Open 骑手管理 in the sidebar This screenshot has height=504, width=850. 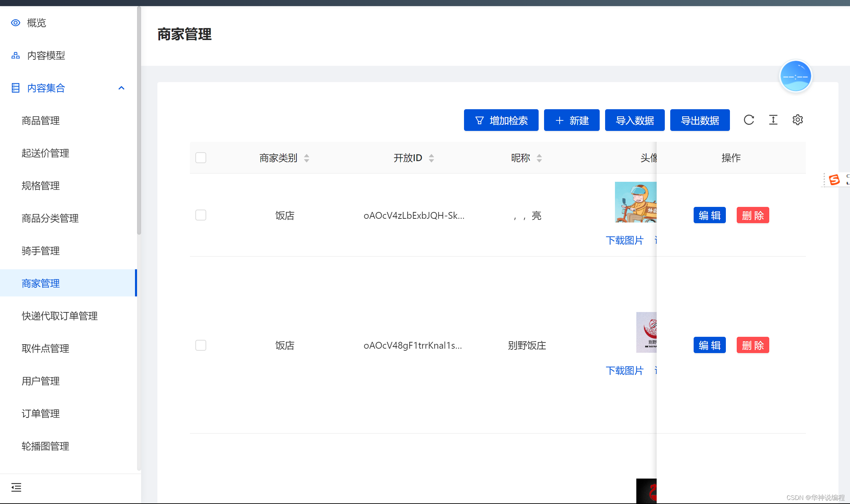(41, 251)
